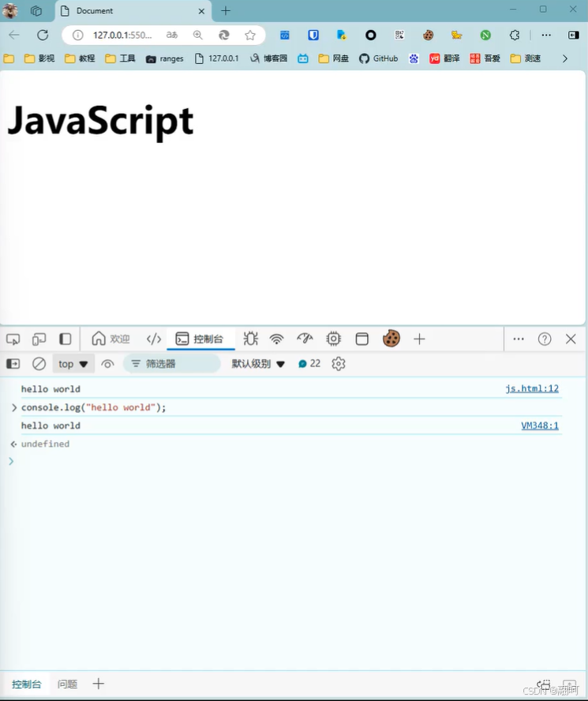The width and height of the screenshot is (588, 701).
Task: Open browser settings and more menu
Action: pyautogui.click(x=546, y=35)
